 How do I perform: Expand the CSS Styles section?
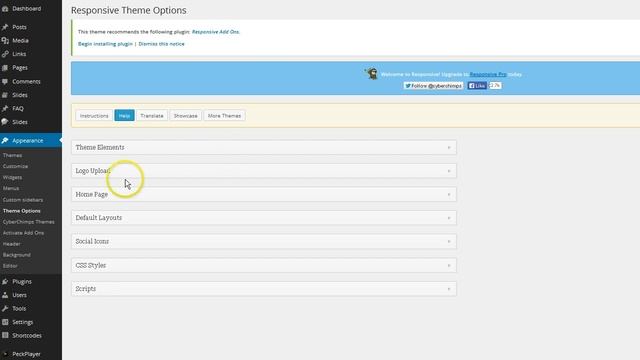pyautogui.click(x=264, y=265)
